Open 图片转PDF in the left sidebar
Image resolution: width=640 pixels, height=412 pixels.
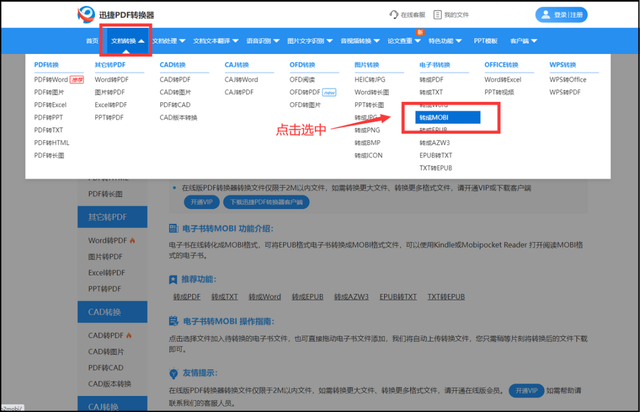pyautogui.click(x=105, y=257)
